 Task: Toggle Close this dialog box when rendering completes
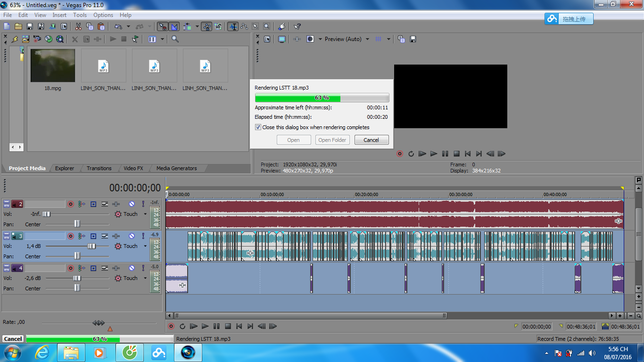258,127
